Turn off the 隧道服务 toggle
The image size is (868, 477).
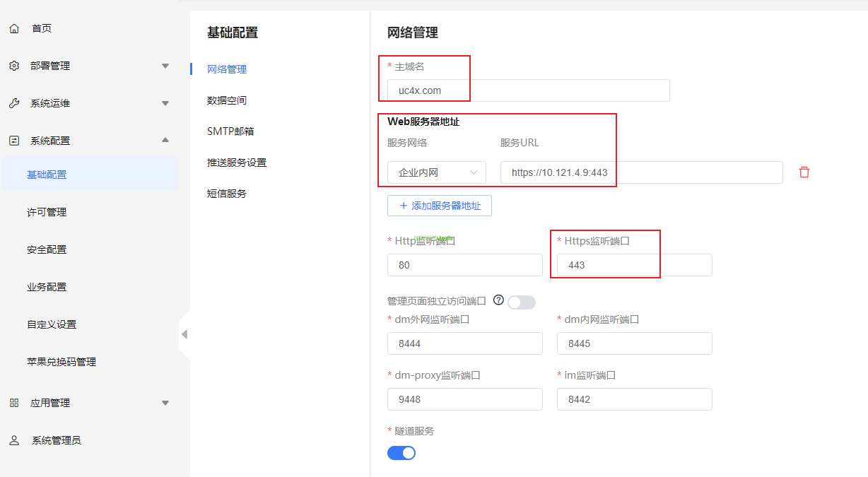click(x=401, y=453)
